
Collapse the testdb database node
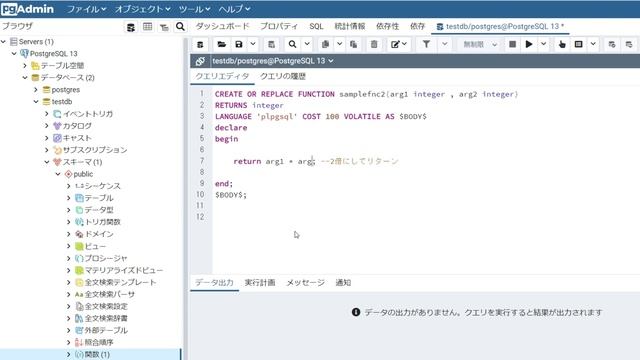[x=36, y=102]
